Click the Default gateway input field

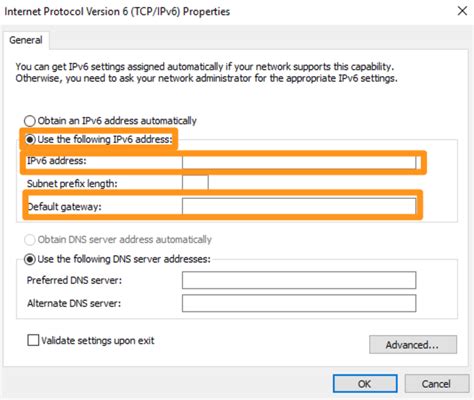tap(299, 206)
